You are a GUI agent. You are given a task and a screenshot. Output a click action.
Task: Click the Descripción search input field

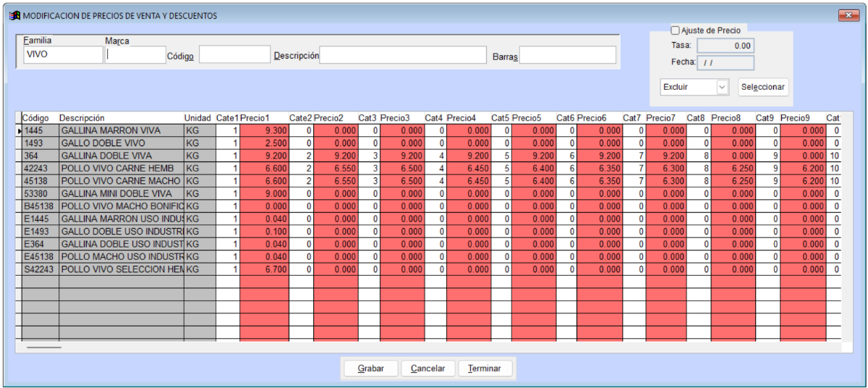click(404, 55)
